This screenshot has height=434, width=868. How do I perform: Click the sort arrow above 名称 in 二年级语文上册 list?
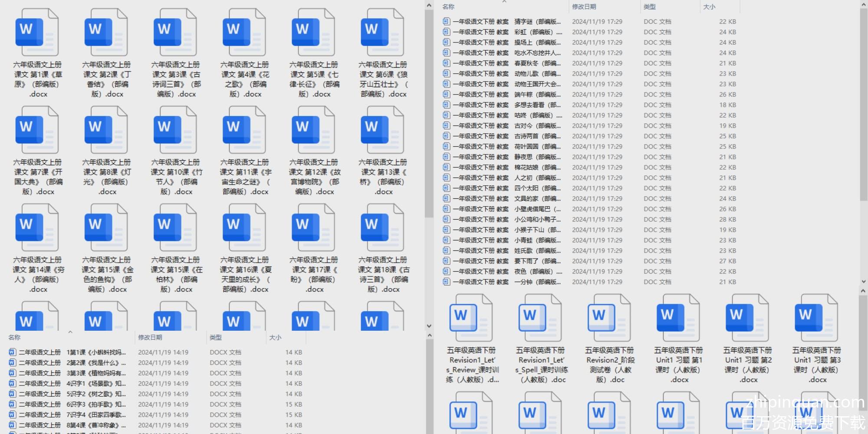[x=70, y=332]
